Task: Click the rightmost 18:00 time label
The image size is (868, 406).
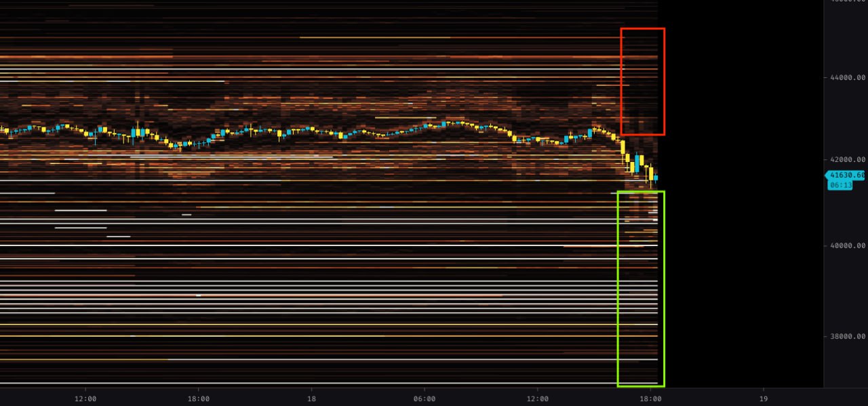Action: (650, 399)
